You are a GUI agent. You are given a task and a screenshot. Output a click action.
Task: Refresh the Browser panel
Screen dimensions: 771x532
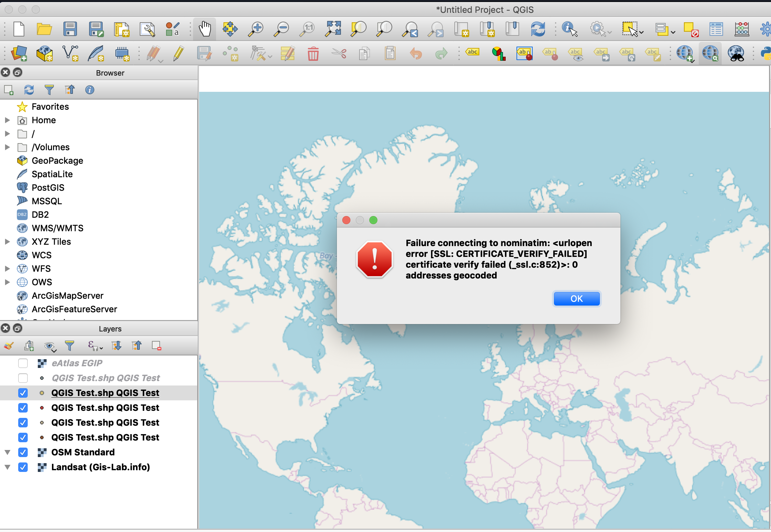pyautogui.click(x=29, y=90)
